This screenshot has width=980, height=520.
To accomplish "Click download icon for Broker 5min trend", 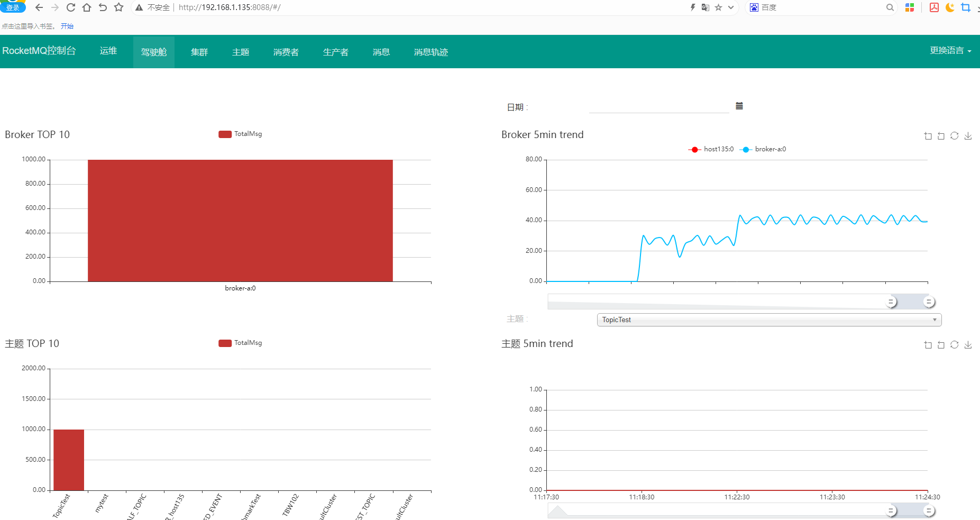I will pyautogui.click(x=968, y=136).
